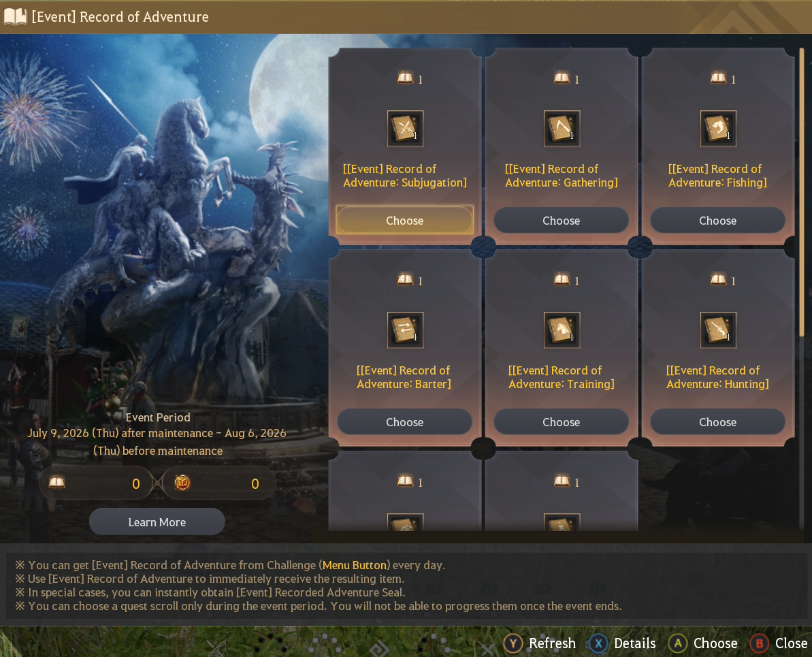
Task: Click the Subjugation record book icon
Action: pyautogui.click(x=405, y=129)
